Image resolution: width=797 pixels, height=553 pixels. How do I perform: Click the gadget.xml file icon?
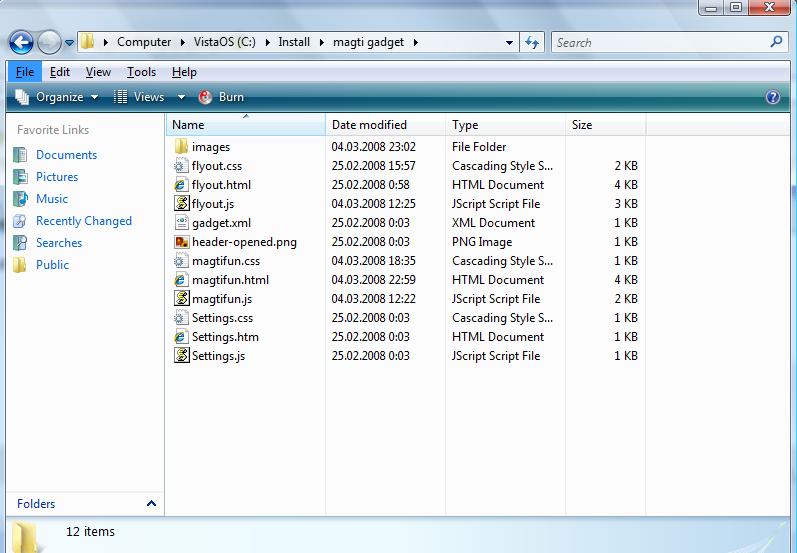pyautogui.click(x=181, y=223)
